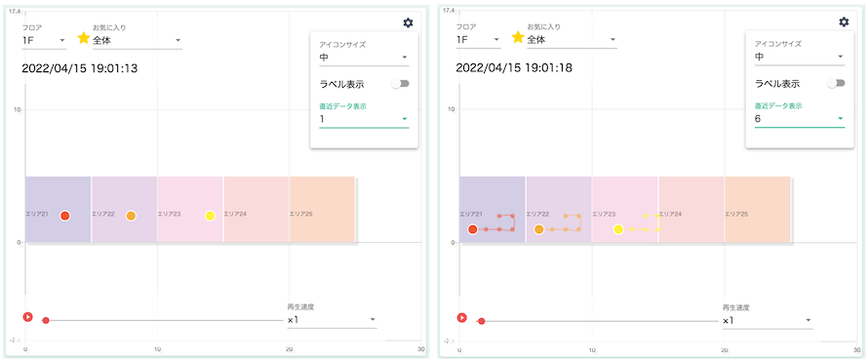868x363 pixels.
Task: Click timeline slider handle in left panel
Action: pos(46,320)
